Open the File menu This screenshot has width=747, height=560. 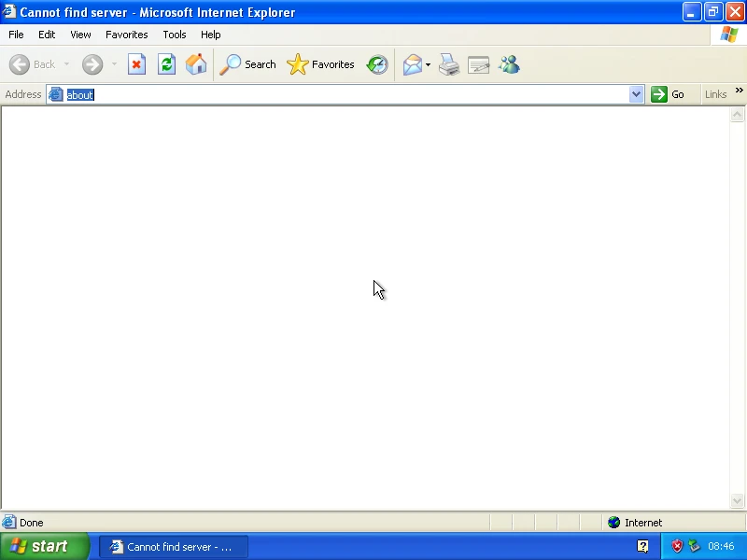16,35
